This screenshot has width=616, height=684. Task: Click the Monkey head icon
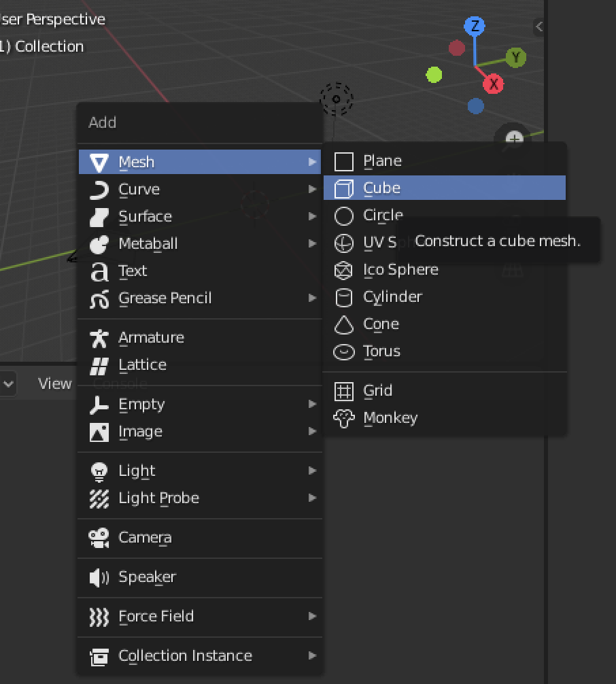click(x=344, y=418)
